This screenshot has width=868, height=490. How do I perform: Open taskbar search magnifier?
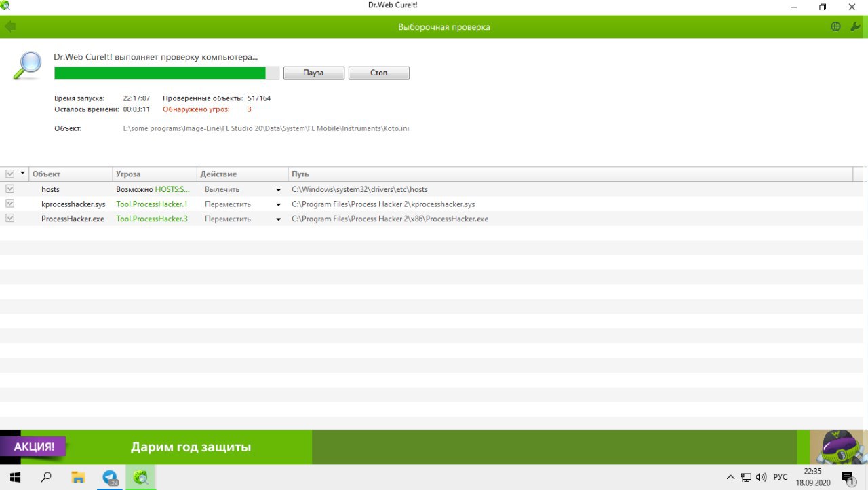point(46,477)
